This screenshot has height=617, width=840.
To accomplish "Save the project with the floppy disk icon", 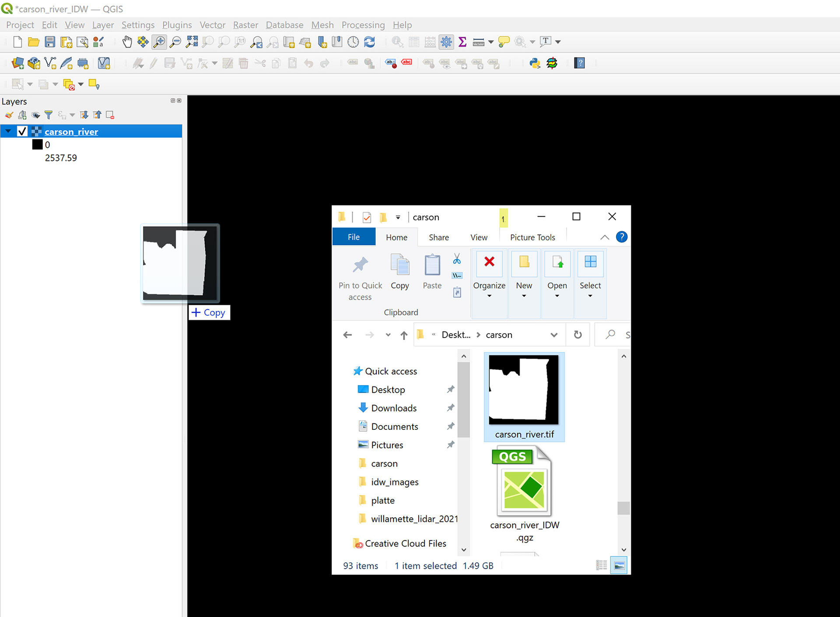I will pos(50,42).
